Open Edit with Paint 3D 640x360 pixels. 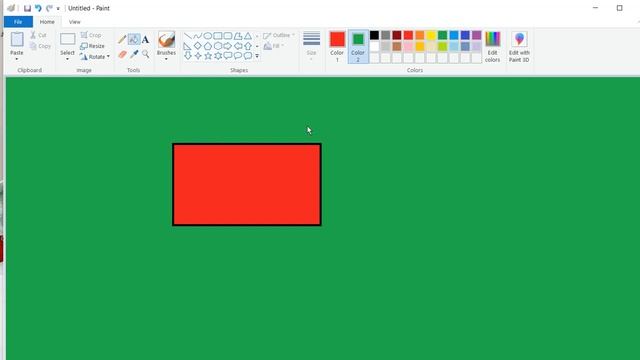pos(519,47)
